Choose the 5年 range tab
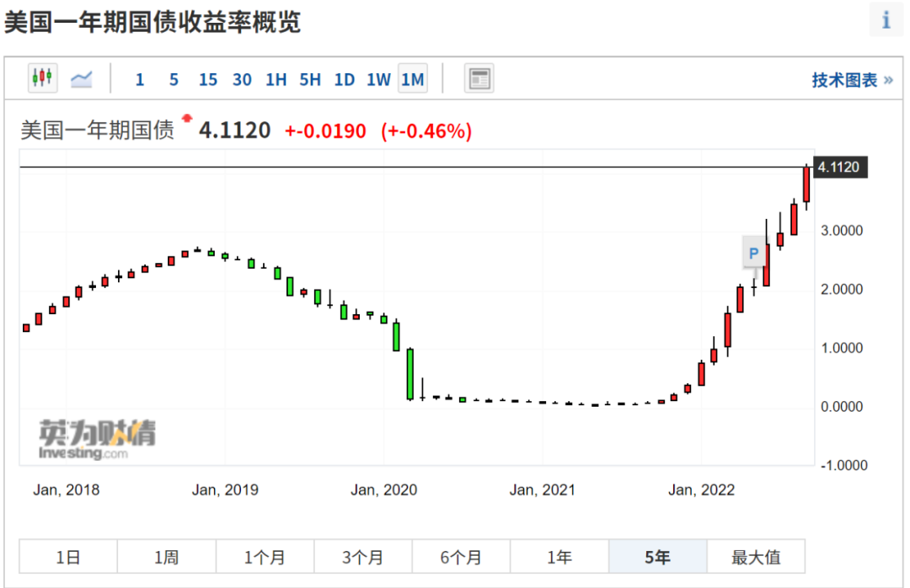 [x=657, y=557]
